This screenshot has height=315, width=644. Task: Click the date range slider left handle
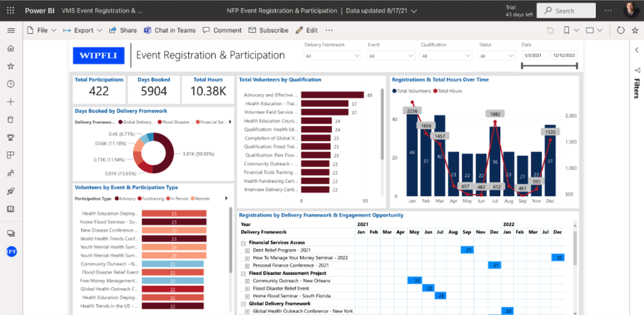tap(522, 66)
